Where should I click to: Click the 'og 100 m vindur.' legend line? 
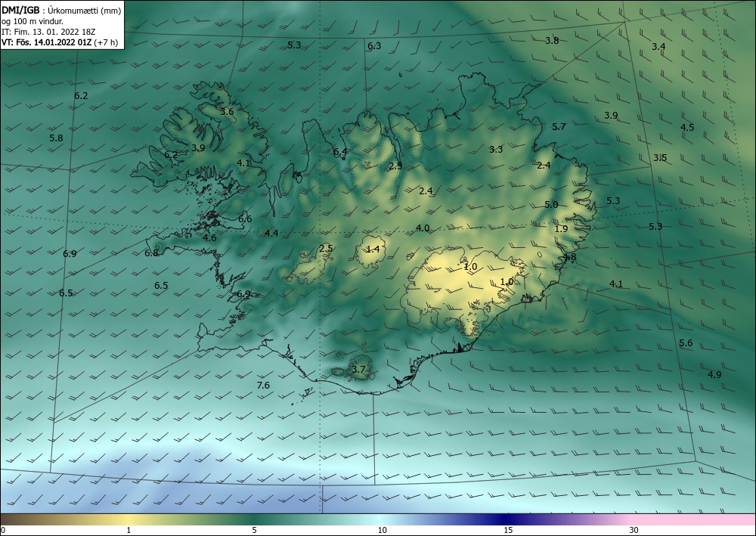pyautogui.click(x=33, y=21)
